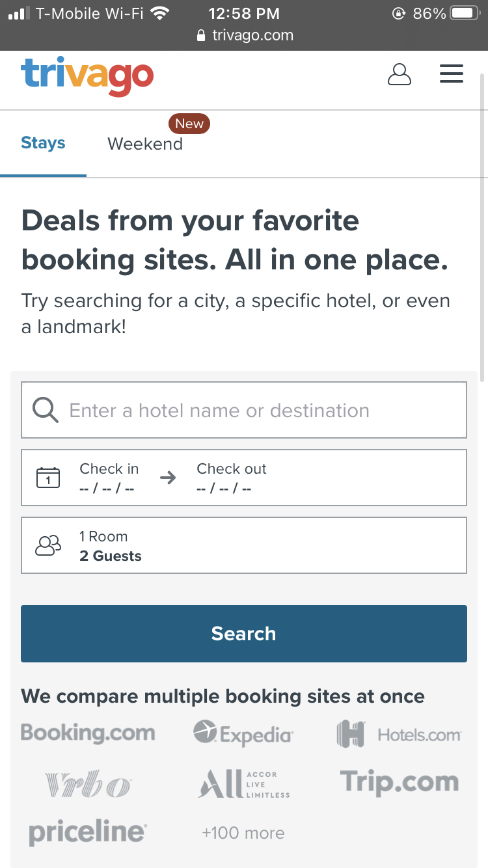Expand the 1 Room 2 Guests selector
The width and height of the screenshot is (488, 868).
(243, 545)
